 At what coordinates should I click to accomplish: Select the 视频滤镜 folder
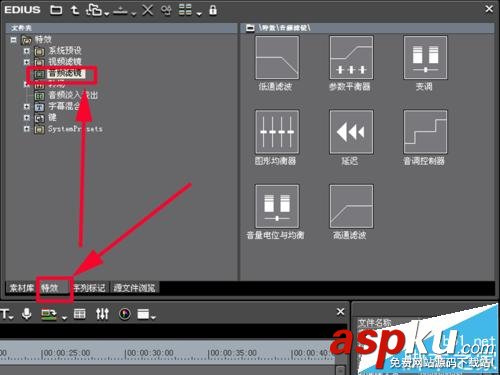tap(65, 62)
